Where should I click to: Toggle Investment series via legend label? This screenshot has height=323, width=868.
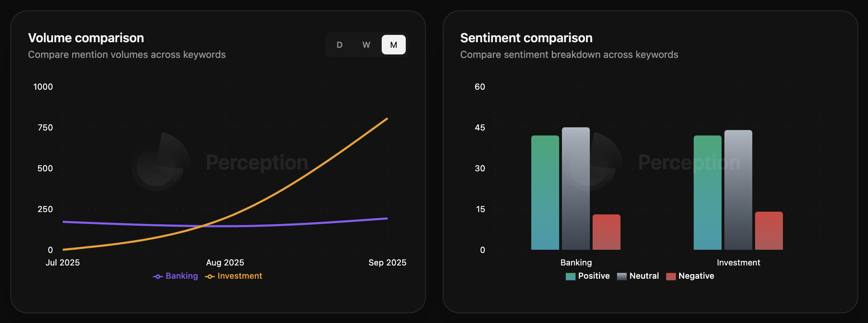(240, 276)
